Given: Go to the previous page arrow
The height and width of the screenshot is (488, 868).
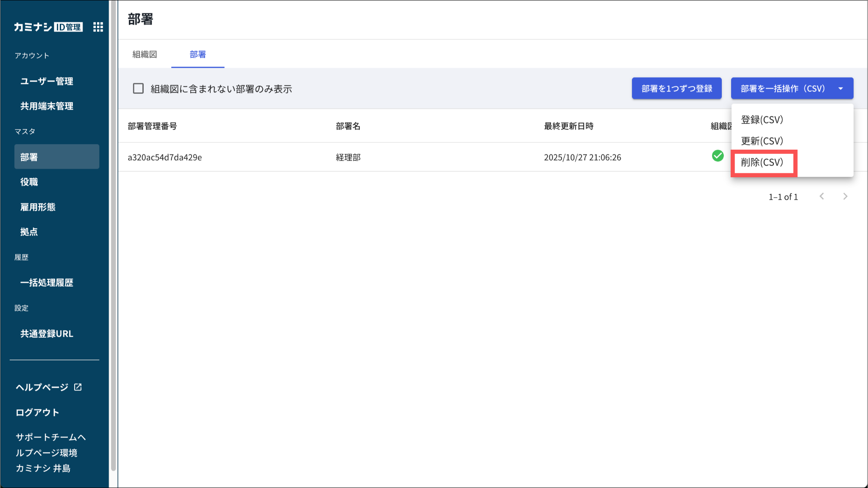Looking at the screenshot, I should coord(822,196).
